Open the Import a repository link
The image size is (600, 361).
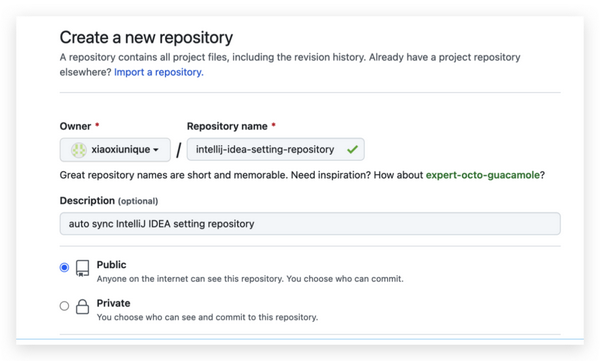pos(159,72)
